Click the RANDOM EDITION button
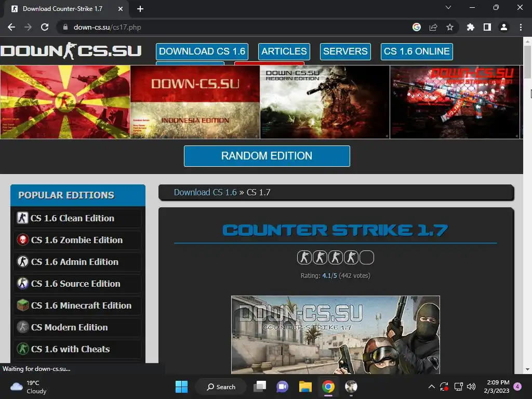The height and width of the screenshot is (399, 532). pos(267,156)
